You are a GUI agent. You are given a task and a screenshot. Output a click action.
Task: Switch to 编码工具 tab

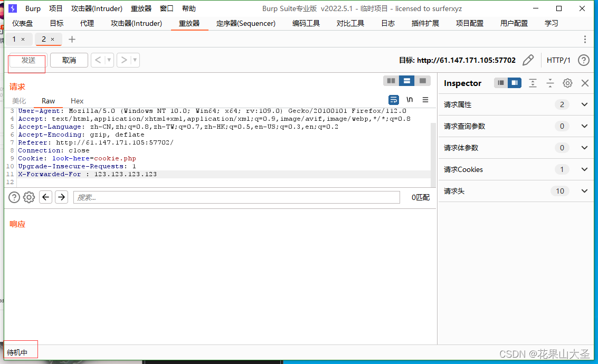click(306, 23)
